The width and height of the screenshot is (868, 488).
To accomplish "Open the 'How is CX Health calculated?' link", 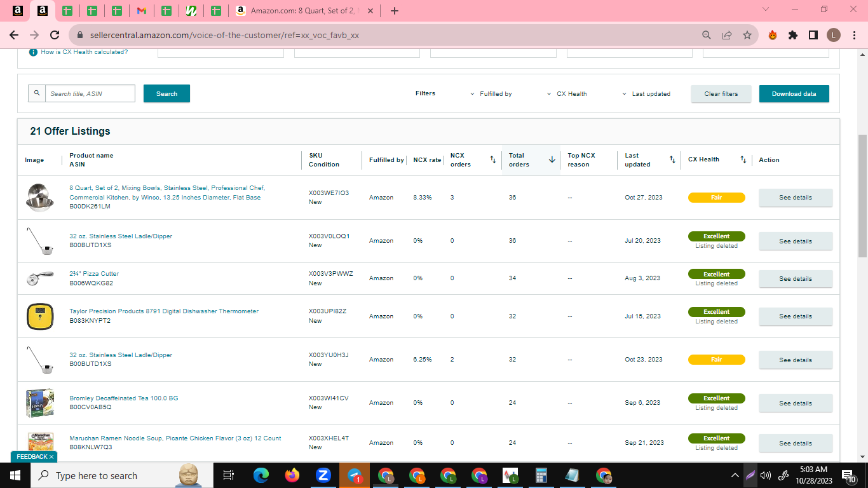I will pos(84,52).
